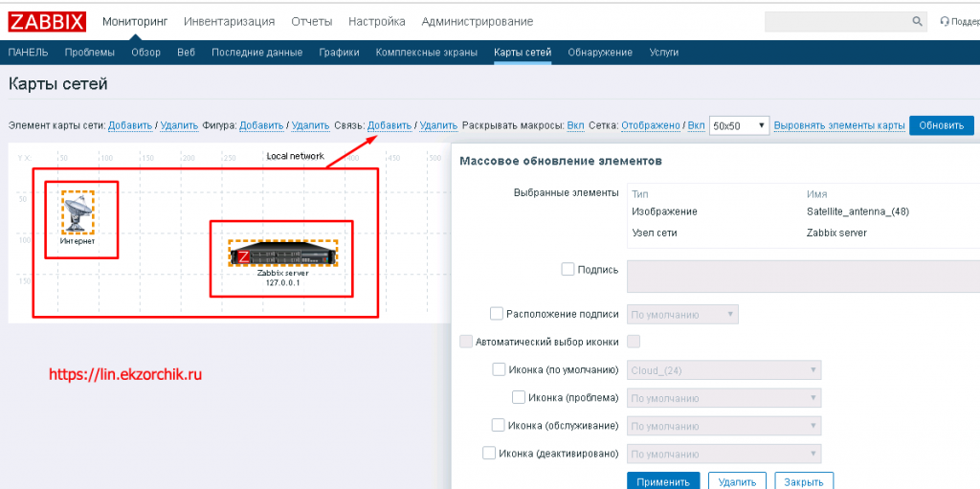980x489 pixels.
Task: Click Выровнять элементы карты link
Action: pos(838,125)
